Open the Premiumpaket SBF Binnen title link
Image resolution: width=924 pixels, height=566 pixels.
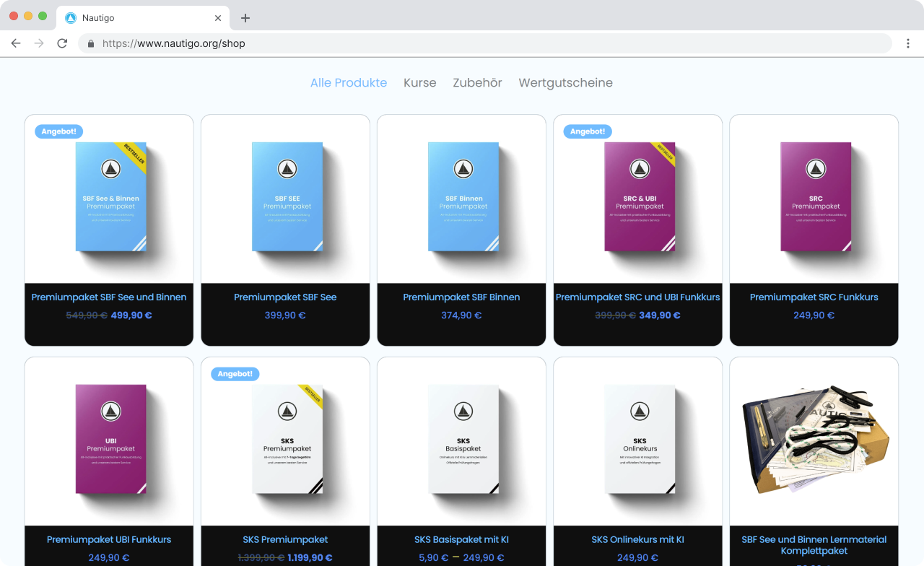[461, 297]
